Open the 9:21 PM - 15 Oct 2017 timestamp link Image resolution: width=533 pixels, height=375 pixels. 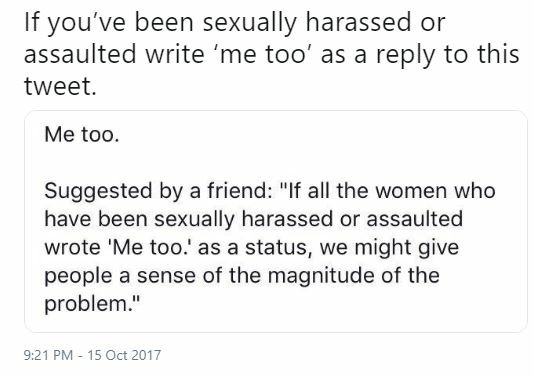tap(92, 355)
